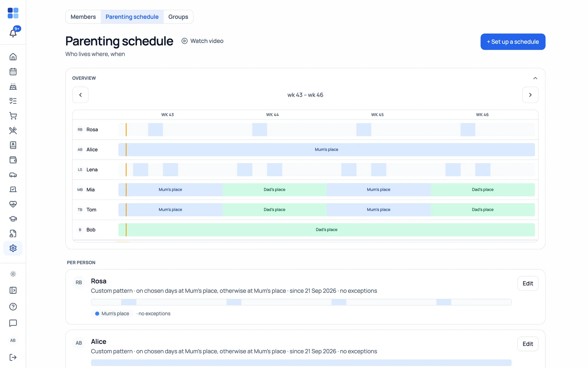The width and height of the screenshot is (588, 368).
Task: Click Alice's per-person schedule strip
Action: (301, 363)
